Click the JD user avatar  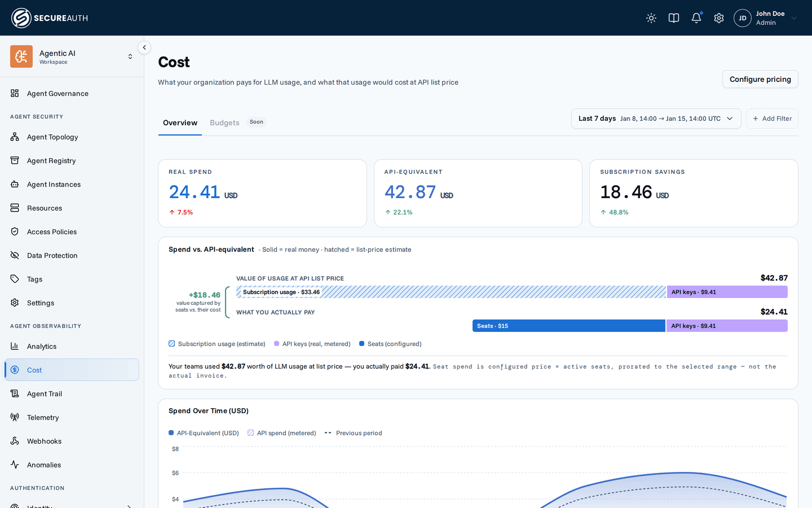tap(743, 18)
